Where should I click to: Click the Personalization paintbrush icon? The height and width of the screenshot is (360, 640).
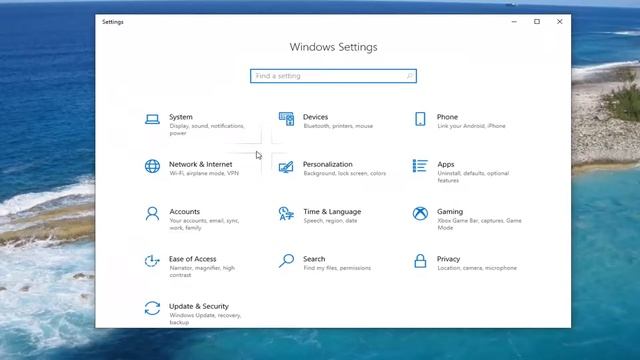tap(286, 167)
